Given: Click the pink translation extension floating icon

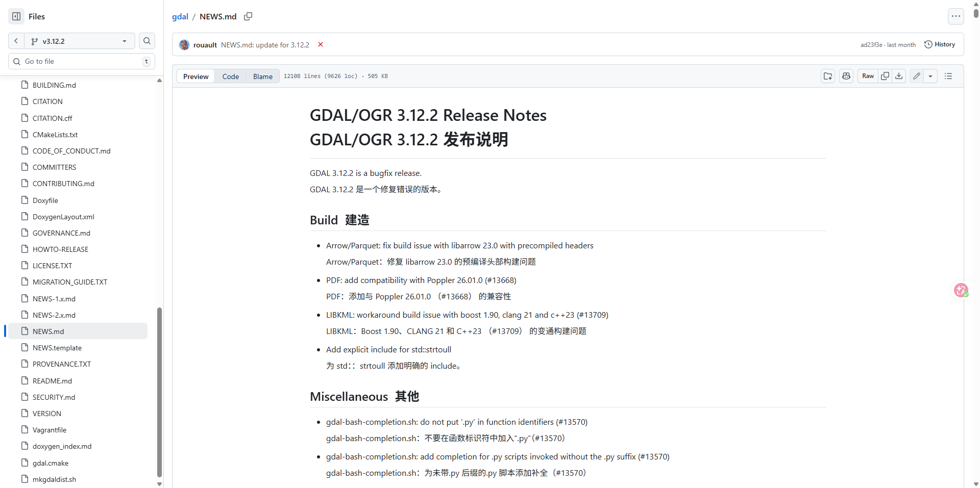Looking at the screenshot, I should pyautogui.click(x=961, y=290).
